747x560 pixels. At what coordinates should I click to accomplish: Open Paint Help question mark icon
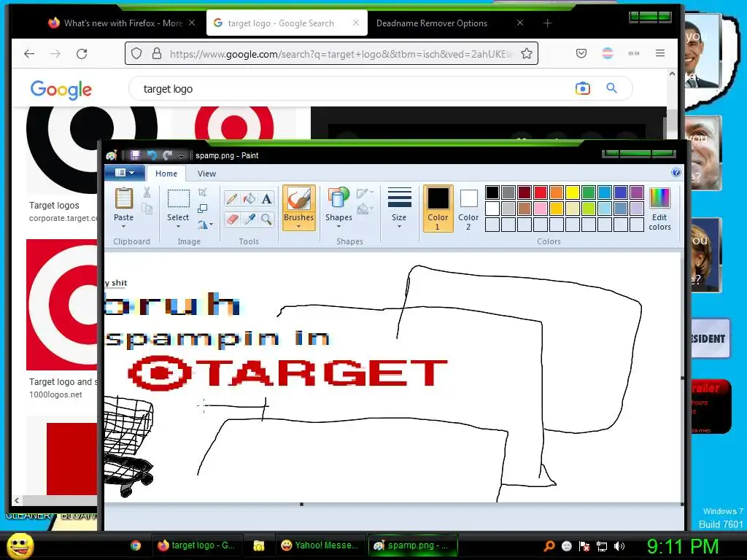coord(676,172)
